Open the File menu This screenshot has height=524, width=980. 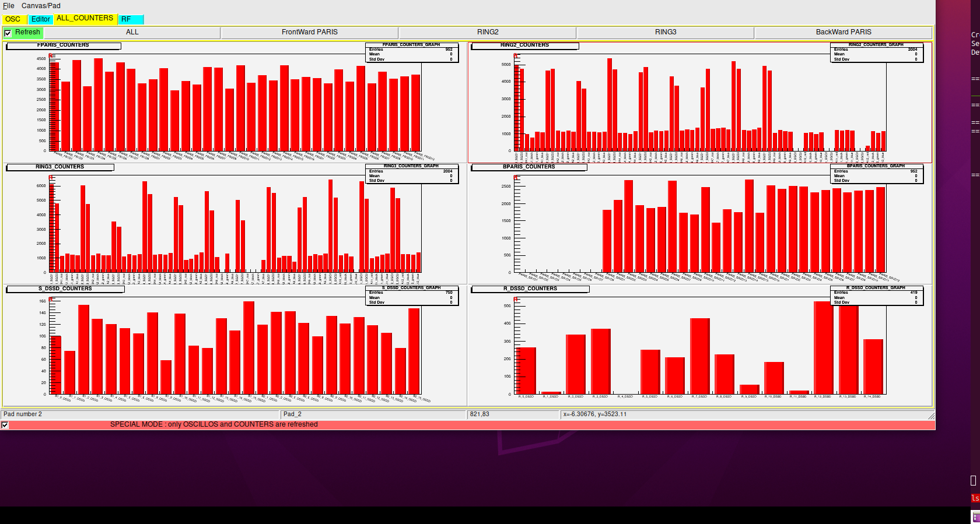[x=8, y=6]
